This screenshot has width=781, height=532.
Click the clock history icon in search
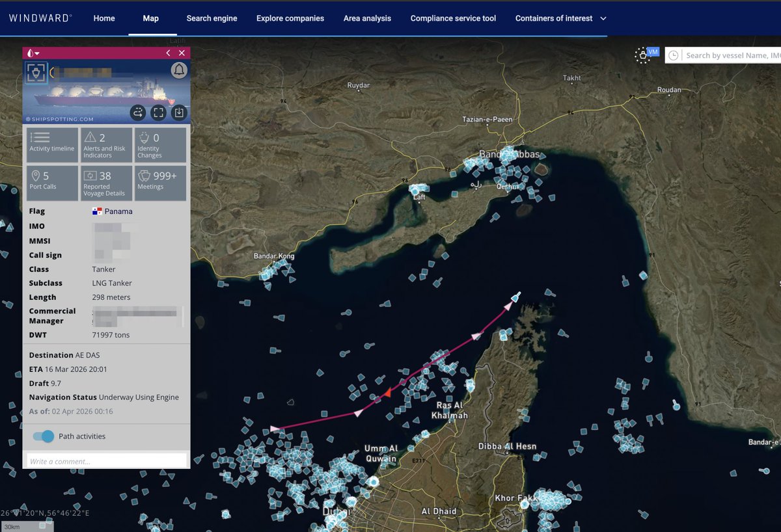click(x=673, y=56)
